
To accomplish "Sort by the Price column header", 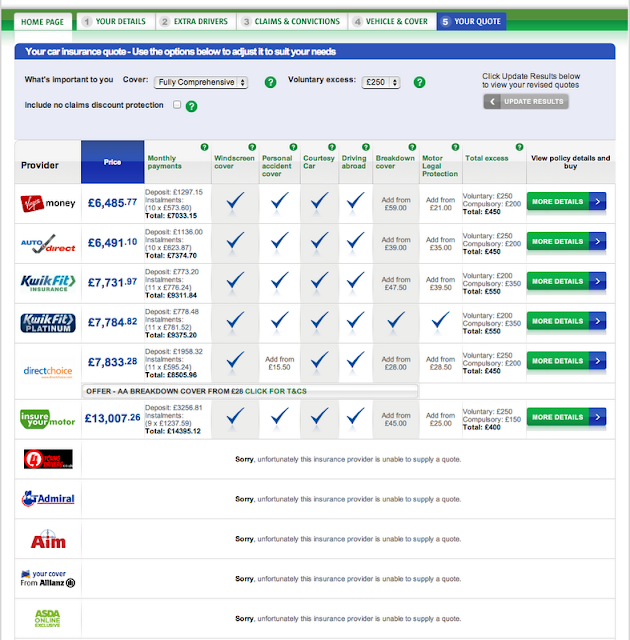I will (113, 162).
